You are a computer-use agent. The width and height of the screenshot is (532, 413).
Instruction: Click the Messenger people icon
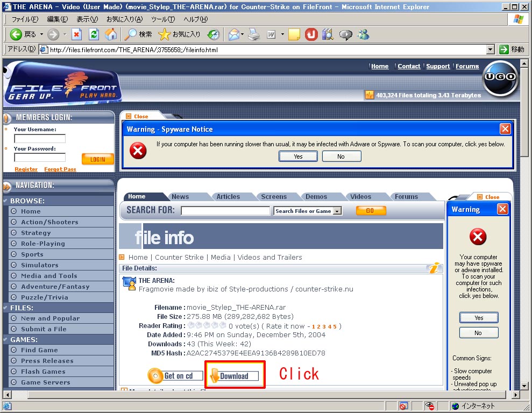point(364,34)
